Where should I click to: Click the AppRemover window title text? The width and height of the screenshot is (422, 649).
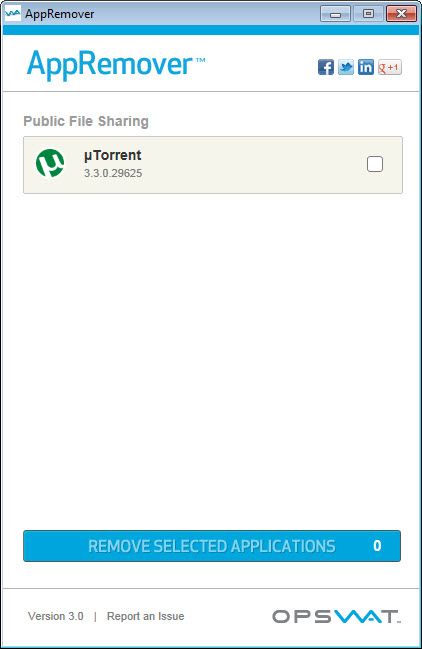click(x=60, y=14)
